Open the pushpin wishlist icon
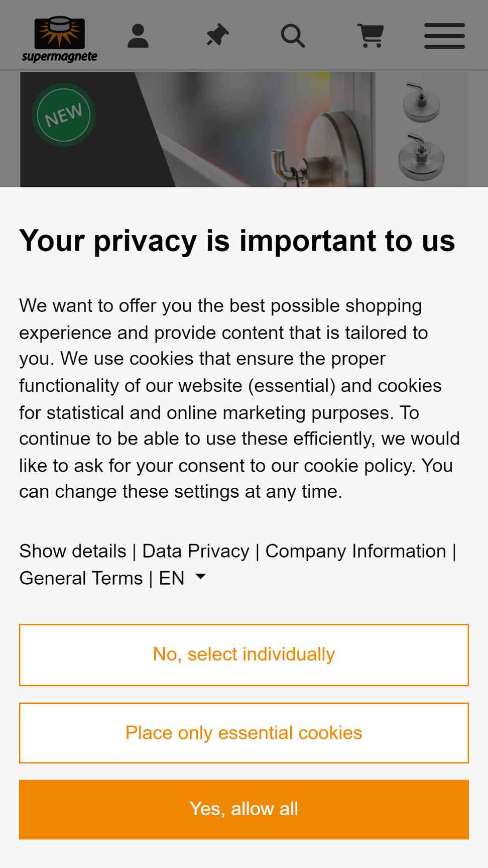 point(217,36)
